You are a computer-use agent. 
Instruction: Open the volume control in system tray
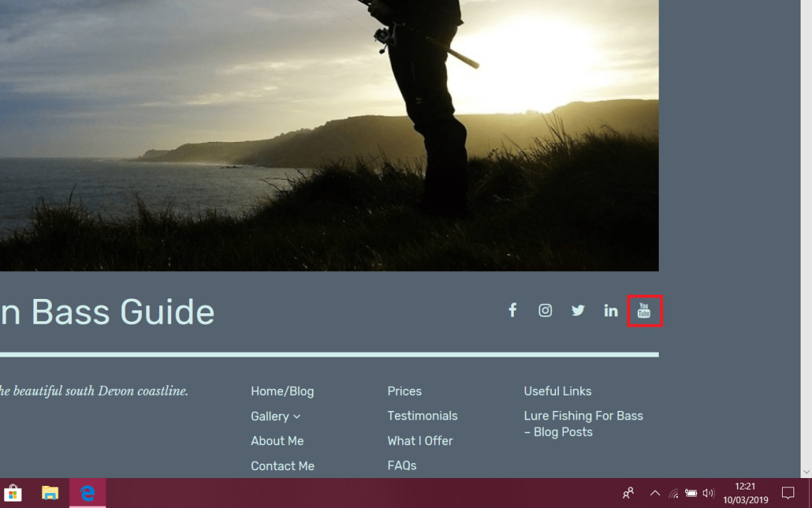pos(708,493)
